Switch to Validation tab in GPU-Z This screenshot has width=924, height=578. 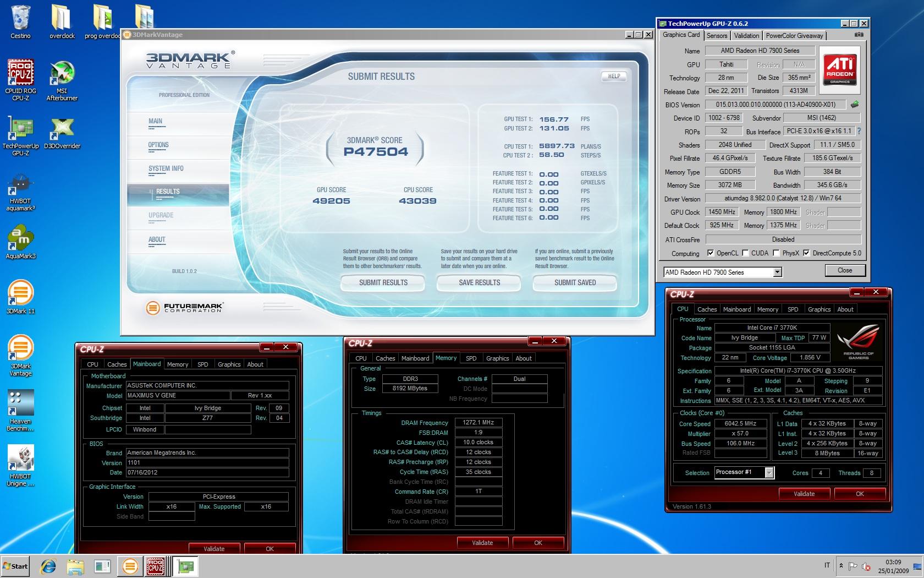(746, 36)
